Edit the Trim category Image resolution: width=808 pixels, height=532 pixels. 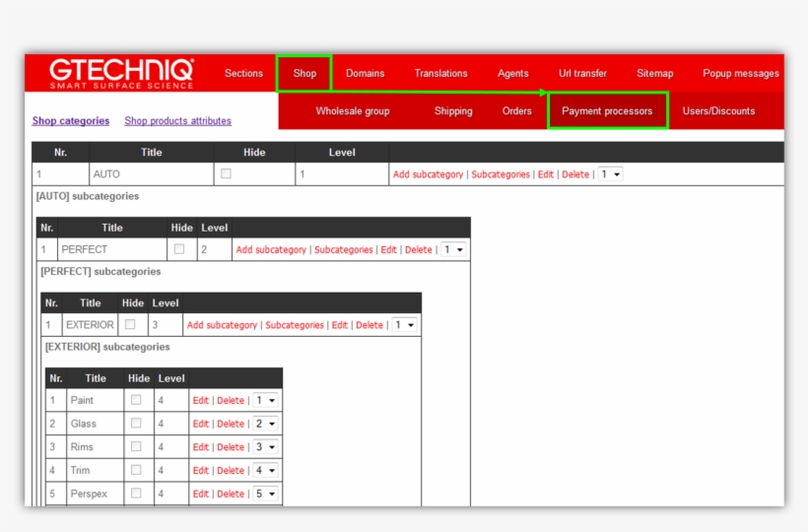200,470
